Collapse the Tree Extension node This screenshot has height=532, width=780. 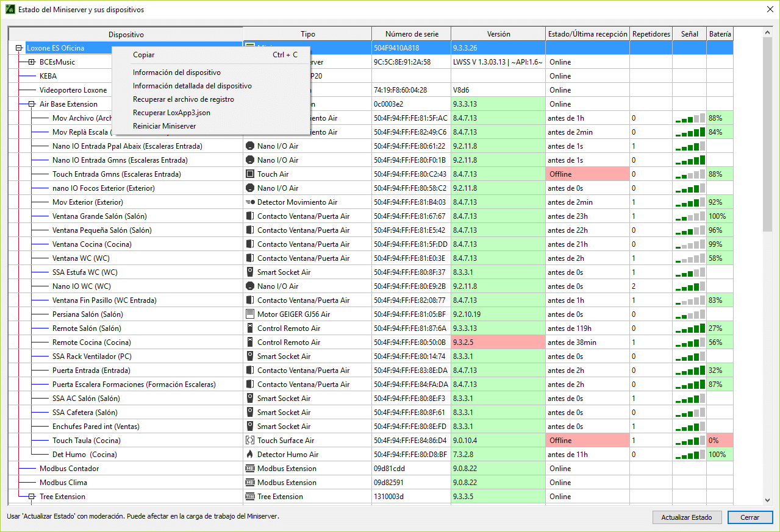(32, 497)
